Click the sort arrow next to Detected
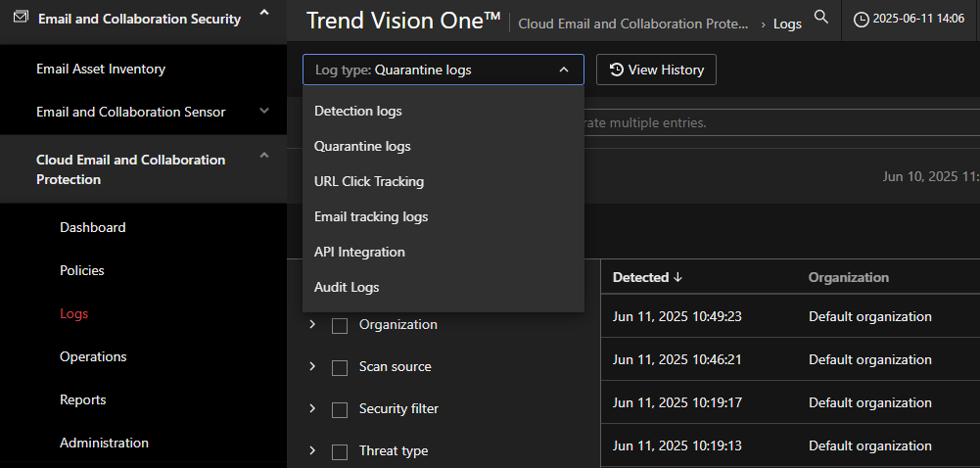 coord(677,277)
